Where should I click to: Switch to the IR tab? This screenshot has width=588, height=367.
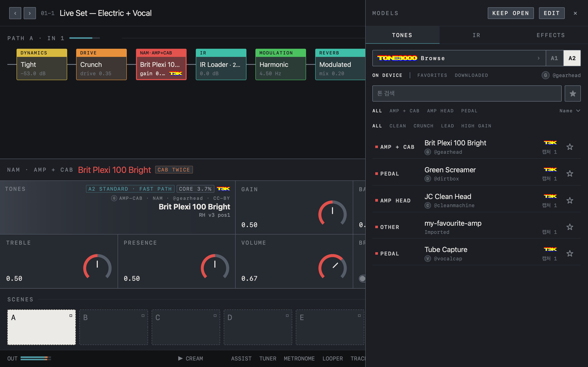click(476, 35)
